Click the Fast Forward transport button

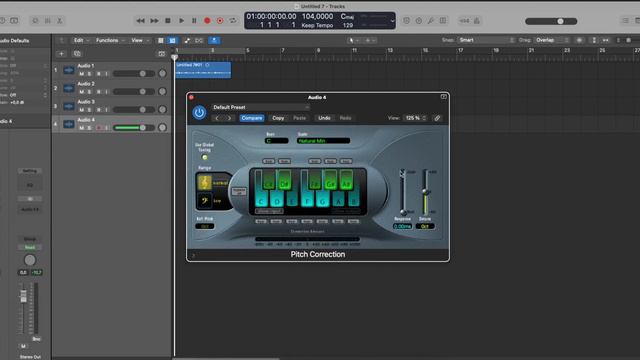(x=154, y=21)
